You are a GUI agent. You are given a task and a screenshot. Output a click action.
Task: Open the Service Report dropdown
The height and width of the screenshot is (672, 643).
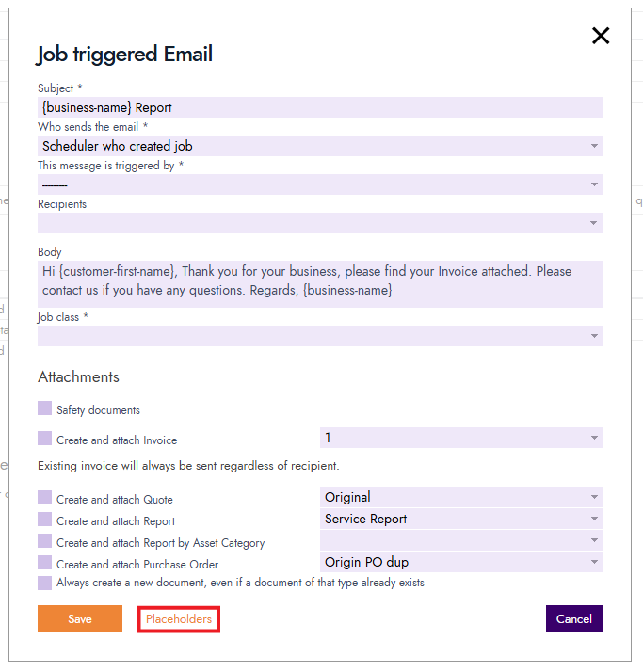[x=460, y=519]
